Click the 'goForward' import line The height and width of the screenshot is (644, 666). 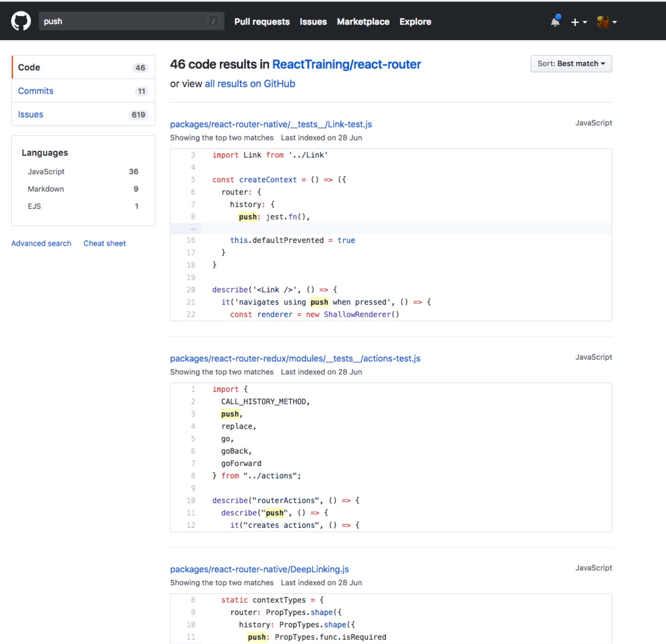(x=241, y=463)
